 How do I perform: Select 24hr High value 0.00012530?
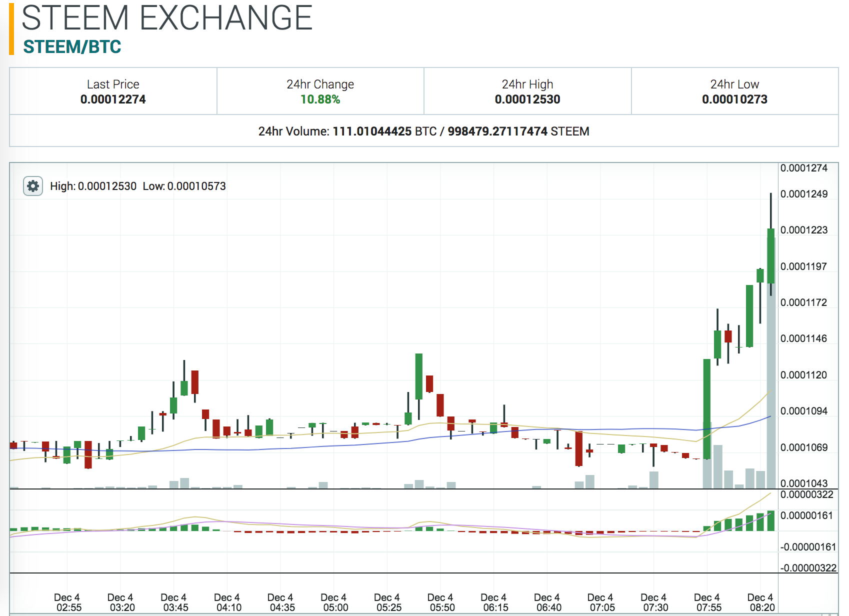527,99
